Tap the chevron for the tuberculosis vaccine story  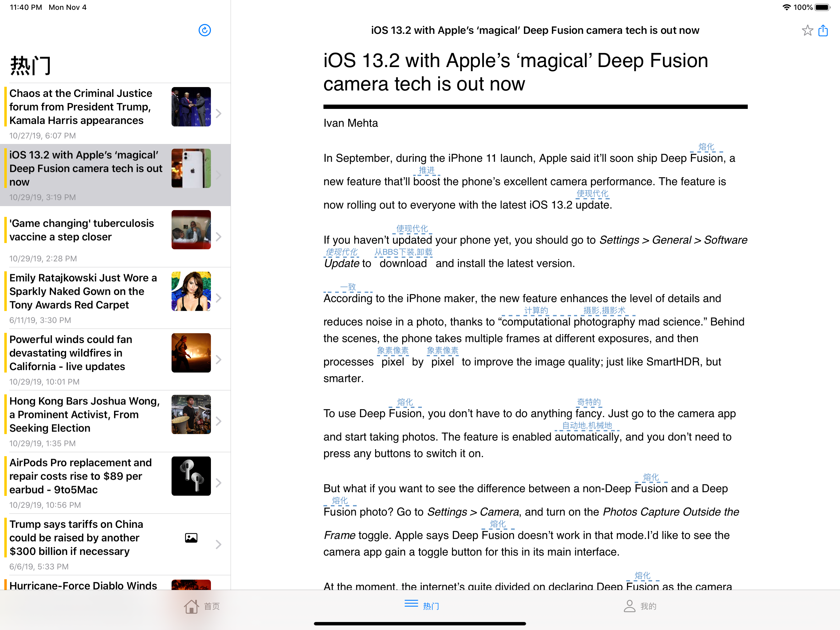218,237
